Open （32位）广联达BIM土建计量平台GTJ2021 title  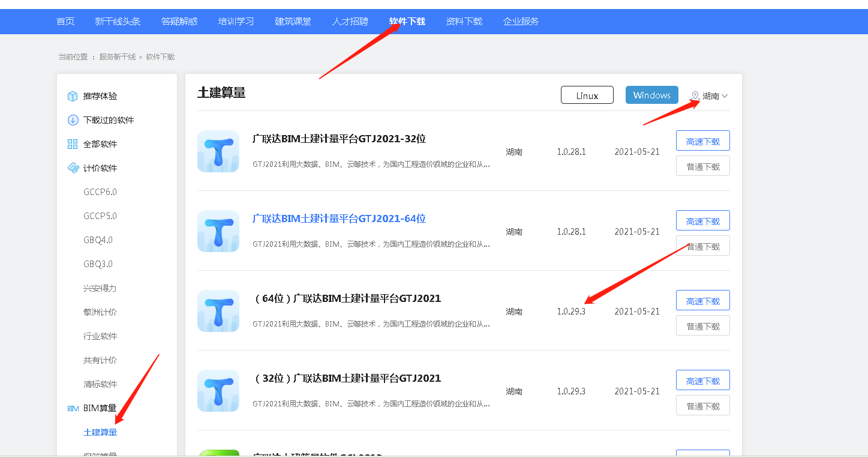[x=347, y=378]
